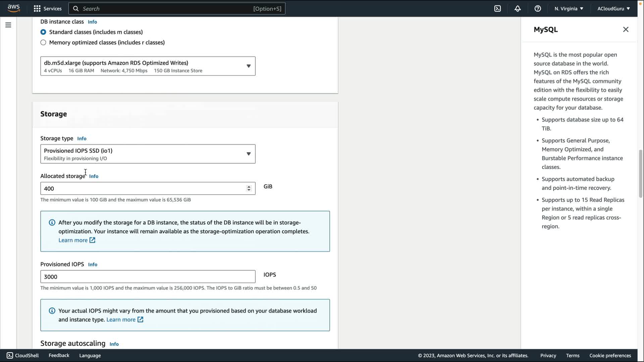Select Standard classes radio button
The image size is (644, 362).
point(43,32)
